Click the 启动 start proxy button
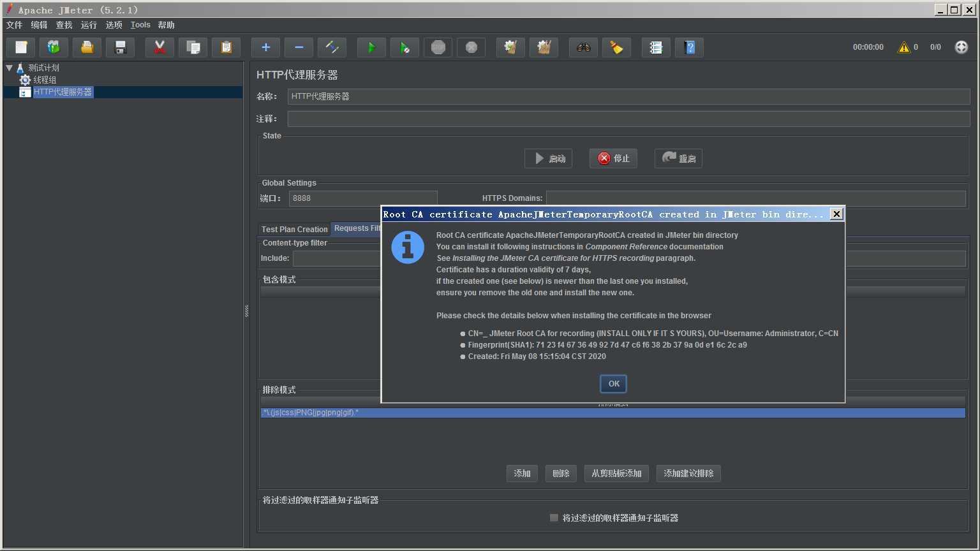 [548, 158]
